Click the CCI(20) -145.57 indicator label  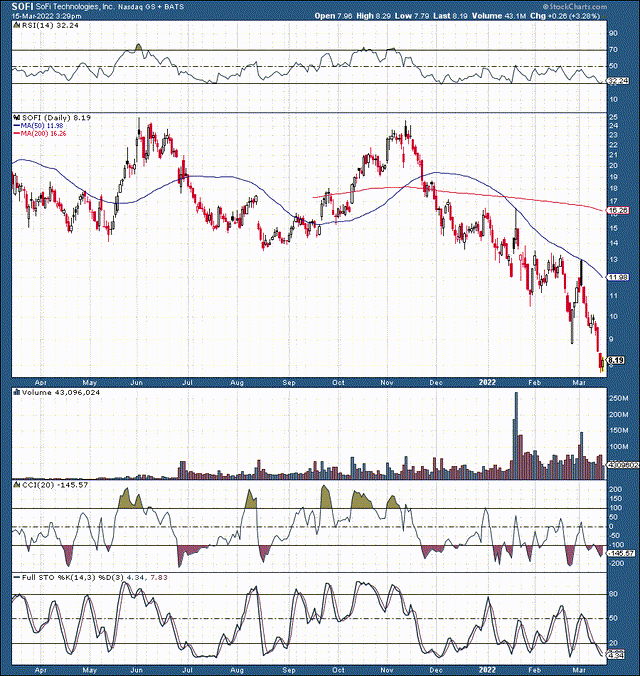pos(55,485)
